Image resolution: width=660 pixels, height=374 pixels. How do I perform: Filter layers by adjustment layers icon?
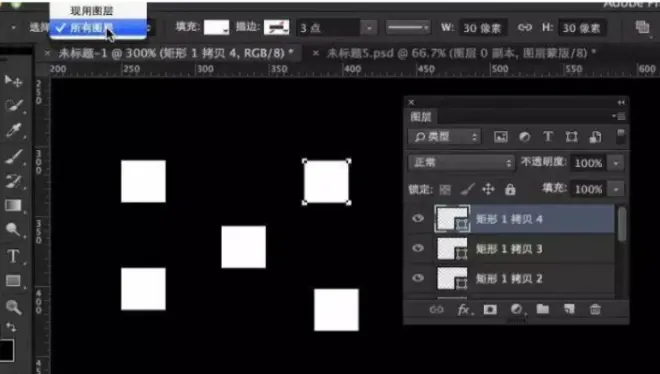point(524,137)
